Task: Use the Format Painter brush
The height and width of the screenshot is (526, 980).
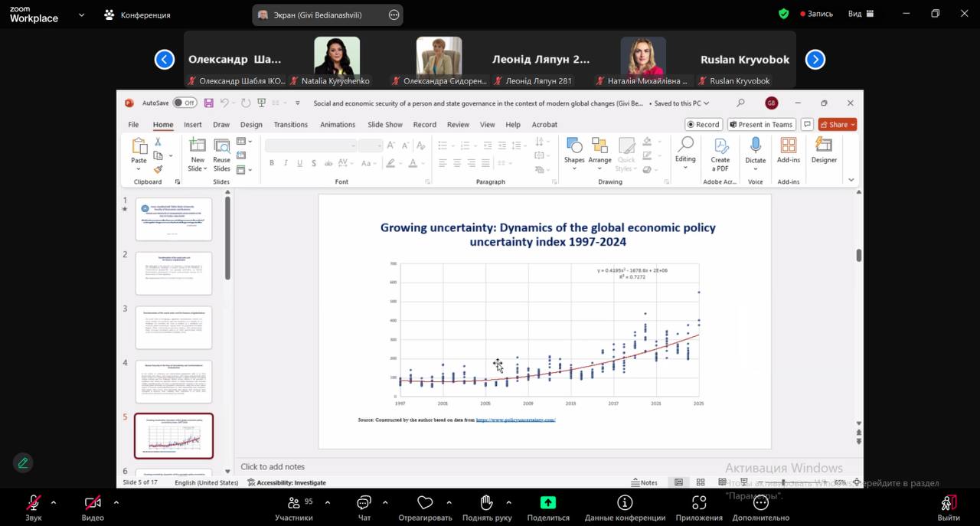Action: pos(158,169)
